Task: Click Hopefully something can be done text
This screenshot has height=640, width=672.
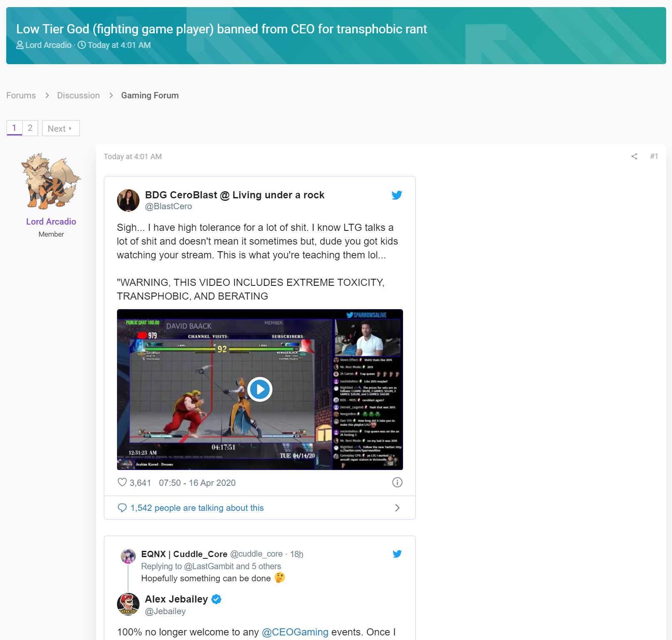Action: click(206, 578)
